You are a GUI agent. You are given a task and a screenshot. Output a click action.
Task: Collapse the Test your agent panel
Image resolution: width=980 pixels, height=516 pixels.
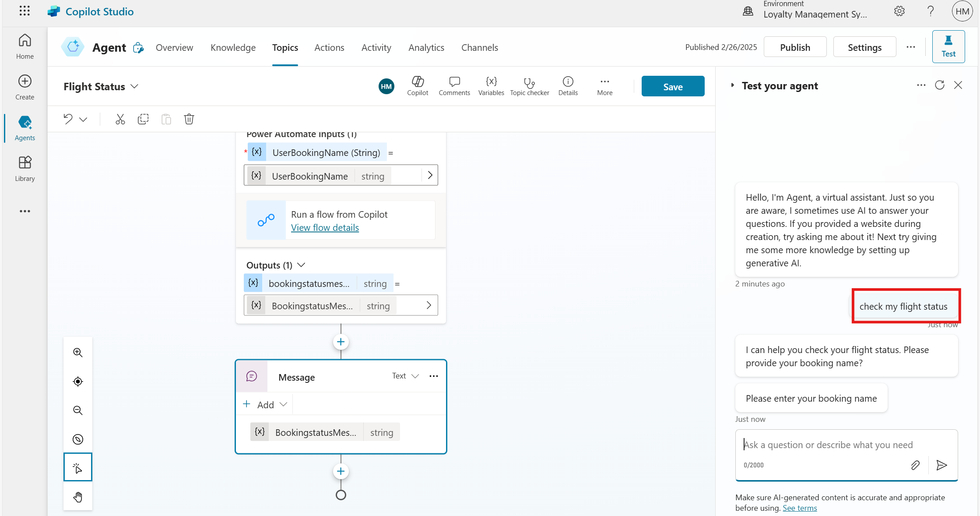pos(732,85)
